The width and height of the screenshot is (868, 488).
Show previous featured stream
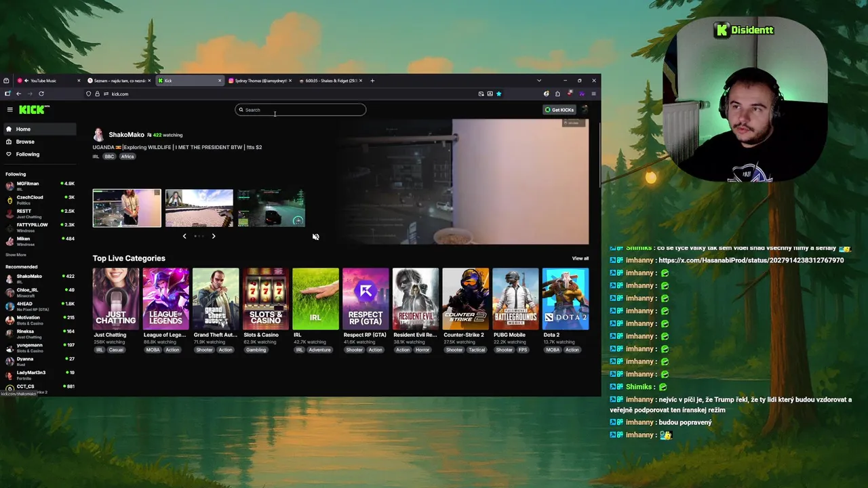coord(184,236)
